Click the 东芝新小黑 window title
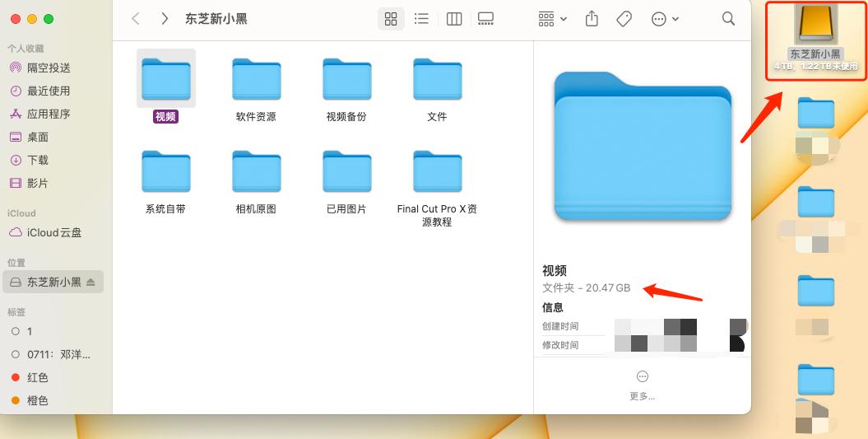This screenshot has width=868, height=439. point(216,19)
